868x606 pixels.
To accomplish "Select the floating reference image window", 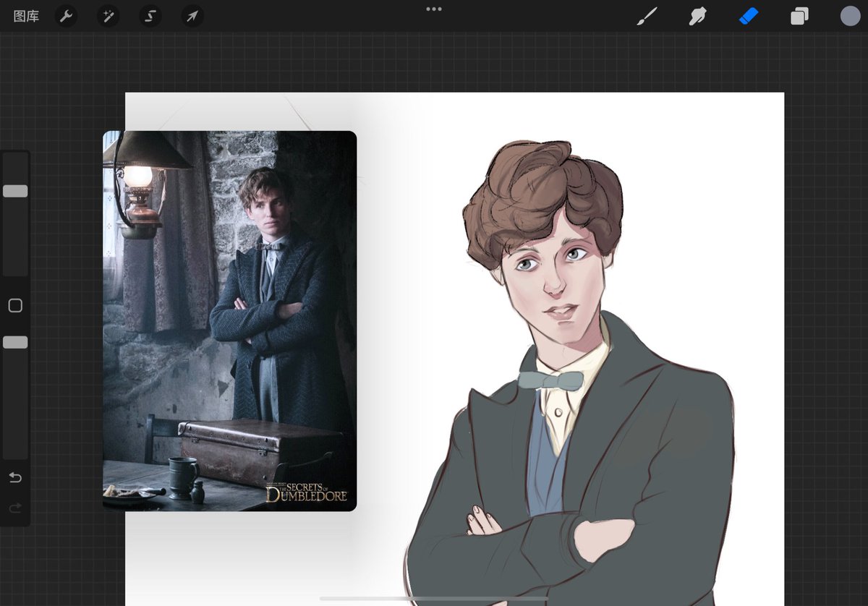I will tap(229, 320).
